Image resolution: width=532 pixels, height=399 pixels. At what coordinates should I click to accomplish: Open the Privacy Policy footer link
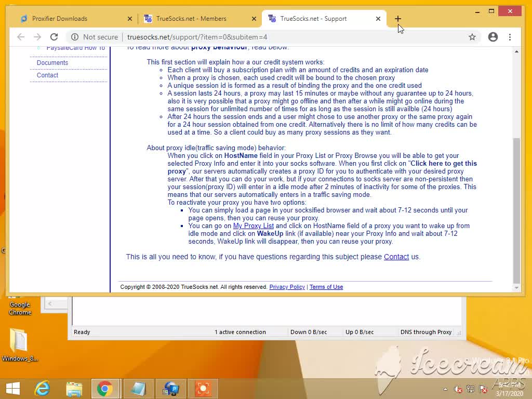tap(287, 287)
